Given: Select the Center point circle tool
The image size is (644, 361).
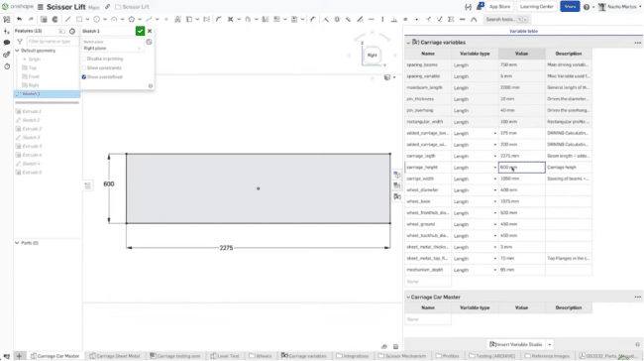Looking at the screenshot, I should click(x=96, y=19).
